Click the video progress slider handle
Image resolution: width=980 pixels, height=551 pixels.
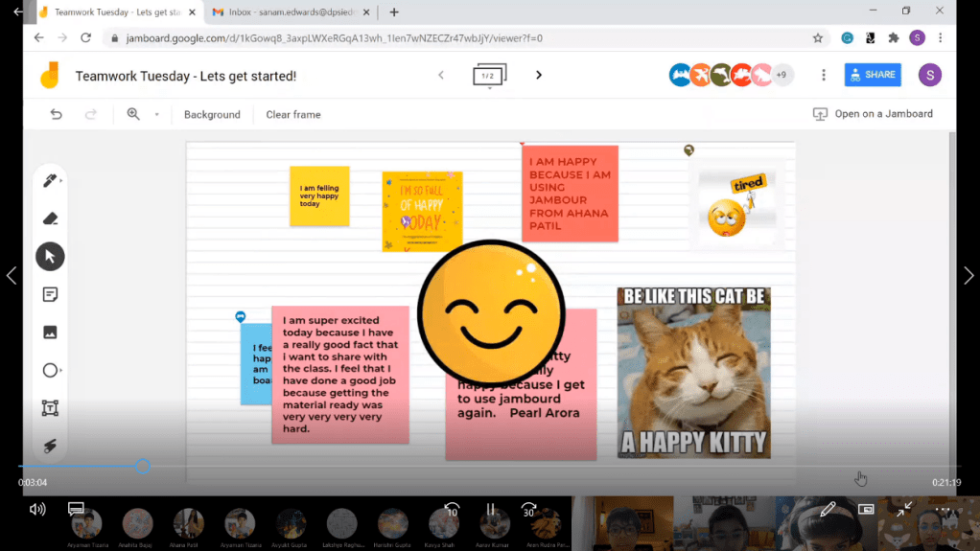click(142, 467)
